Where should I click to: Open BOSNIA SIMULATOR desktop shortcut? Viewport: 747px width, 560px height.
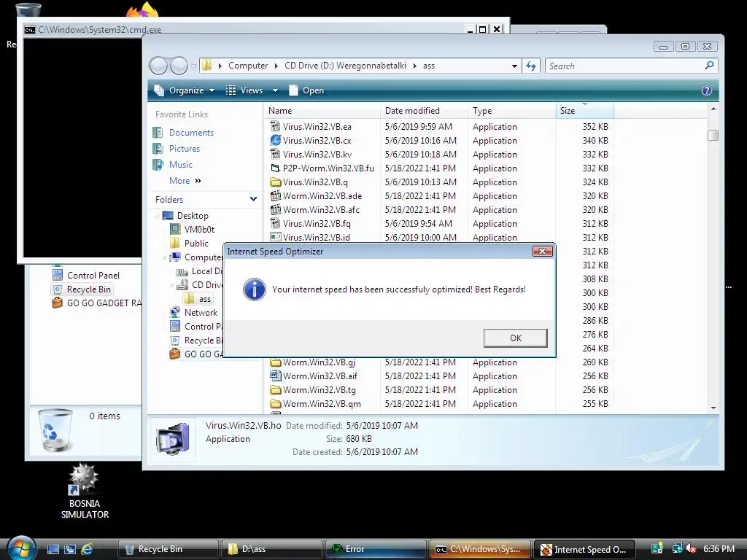pos(85,491)
